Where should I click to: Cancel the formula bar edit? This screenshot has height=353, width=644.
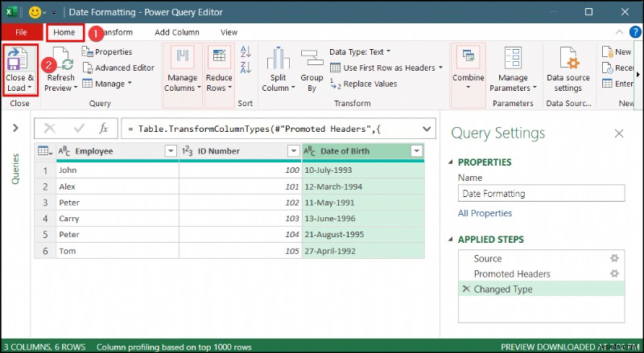tap(50, 129)
